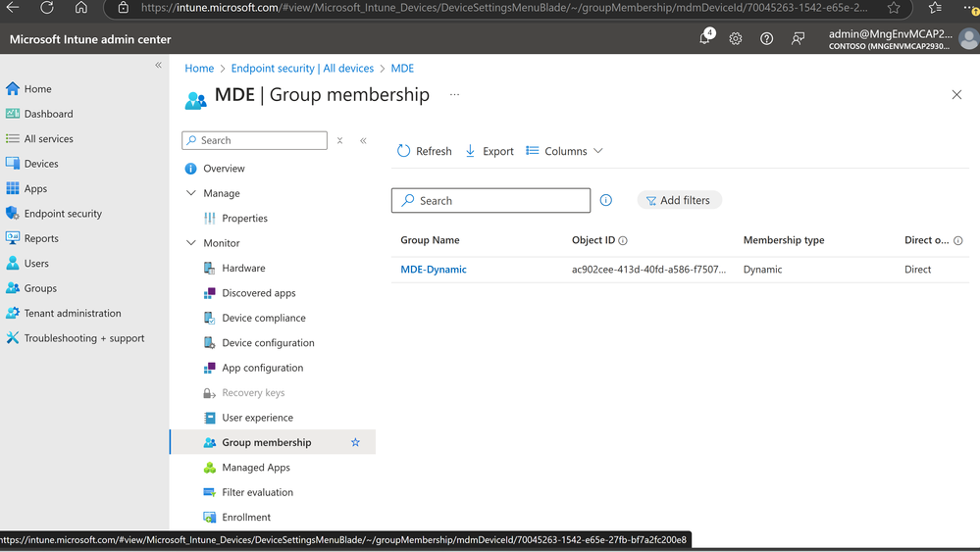Click the feedback person icon
The width and height of the screenshot is (980, 552).
[x=798, y=38]
